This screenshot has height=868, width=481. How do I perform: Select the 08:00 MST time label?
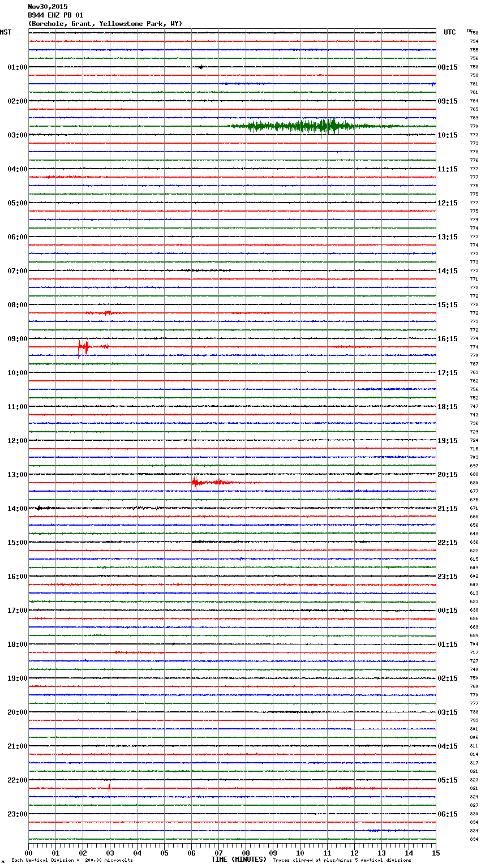[x=18, y=305]
